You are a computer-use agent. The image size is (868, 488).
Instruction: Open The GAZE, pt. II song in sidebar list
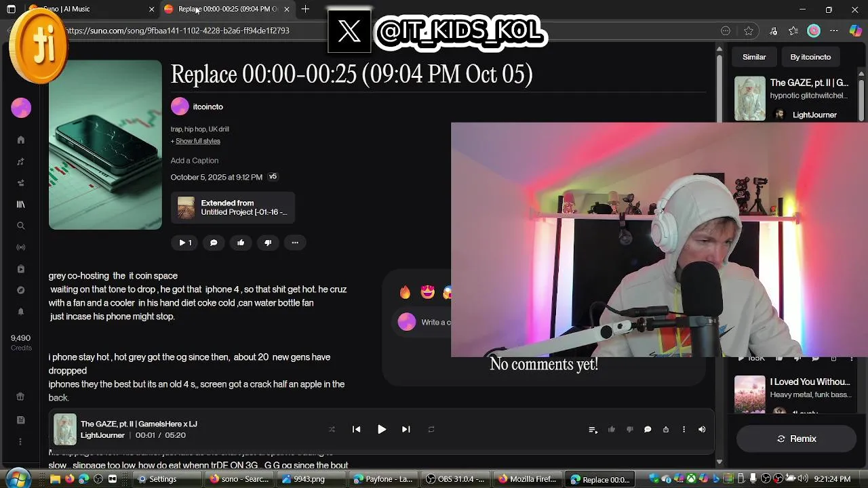(809, 83)
